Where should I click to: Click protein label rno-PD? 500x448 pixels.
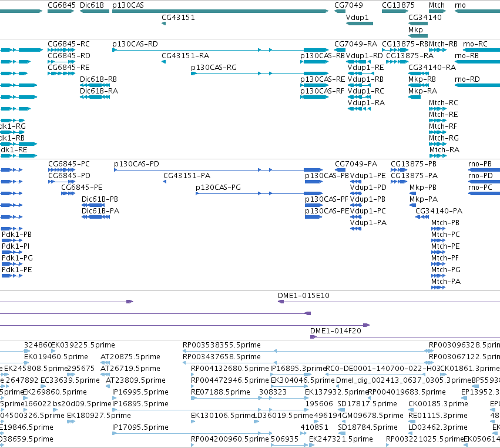coord(480,176)
